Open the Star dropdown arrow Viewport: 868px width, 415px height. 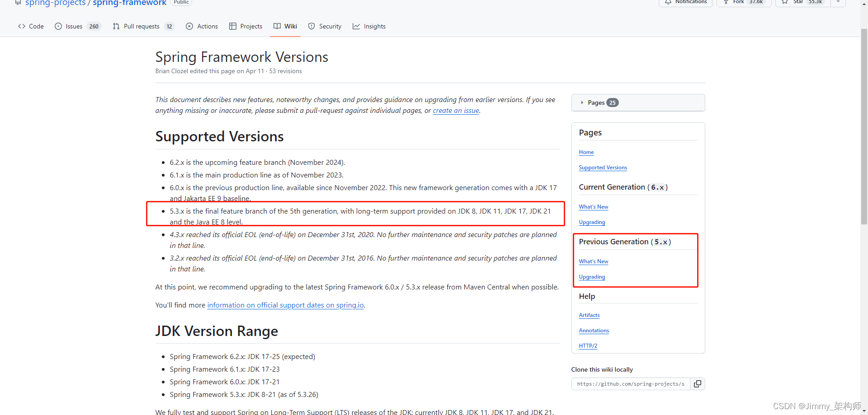click(x=838, y=2)
